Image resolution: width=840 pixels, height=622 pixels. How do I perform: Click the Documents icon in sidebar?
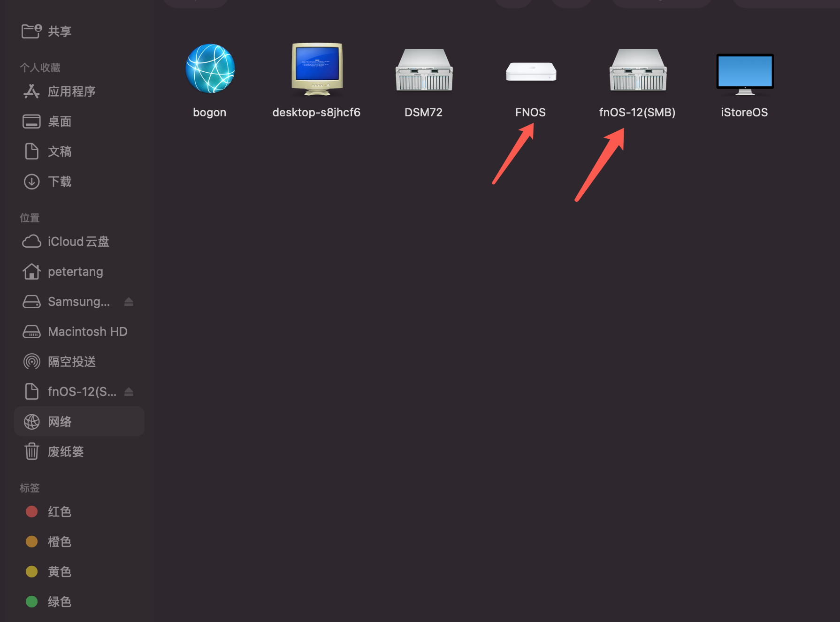click(x=31, y=152)
